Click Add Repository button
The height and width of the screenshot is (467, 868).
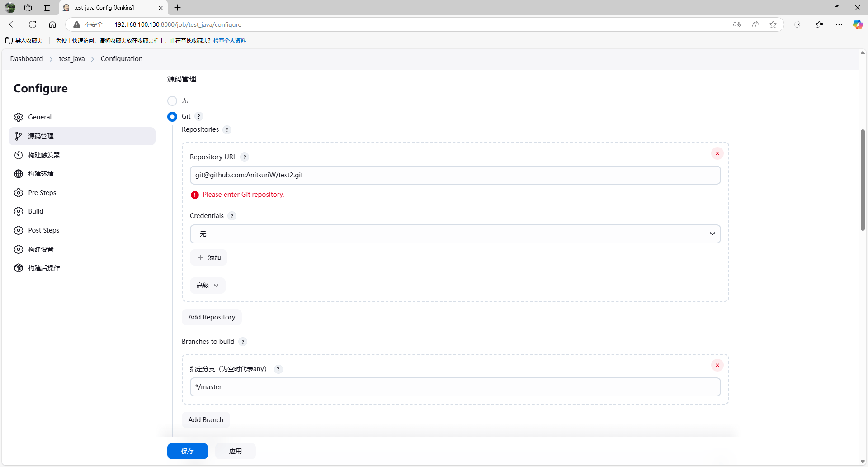212,317
